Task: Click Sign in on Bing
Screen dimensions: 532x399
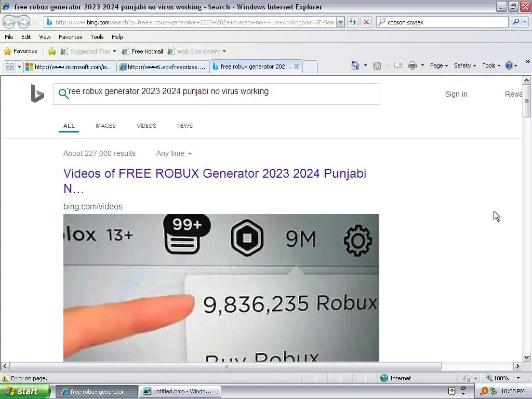Action: 456,95
